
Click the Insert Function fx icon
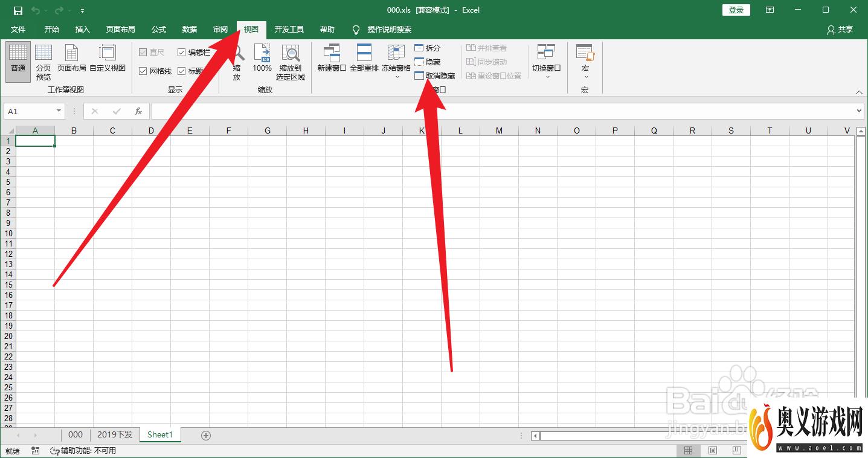[138, 111]
